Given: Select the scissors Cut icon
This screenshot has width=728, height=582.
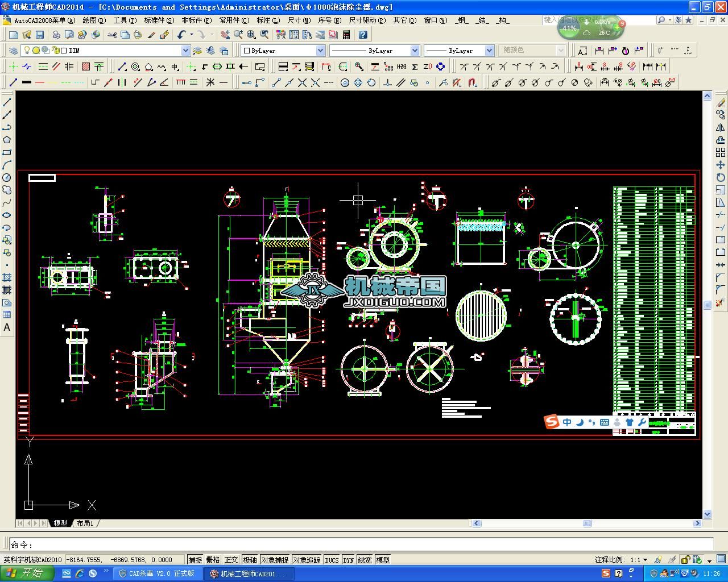Looking at the screenshot, I should (111, 35).
